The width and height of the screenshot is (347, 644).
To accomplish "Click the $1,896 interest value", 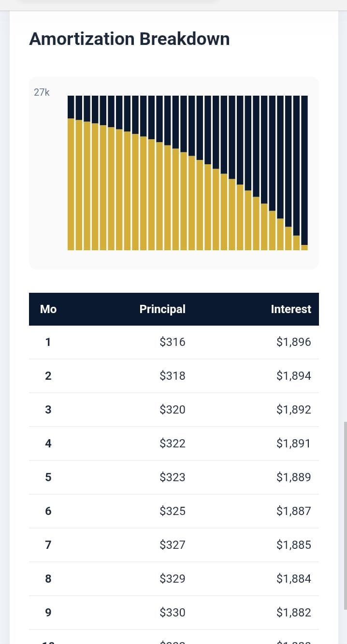I will [x=294, y=342].
